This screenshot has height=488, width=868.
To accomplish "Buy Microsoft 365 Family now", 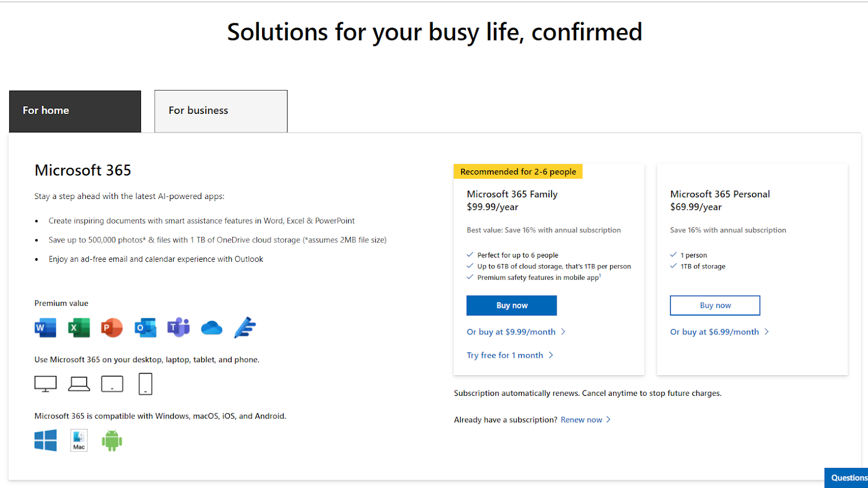I will click(x=512, y=305).
